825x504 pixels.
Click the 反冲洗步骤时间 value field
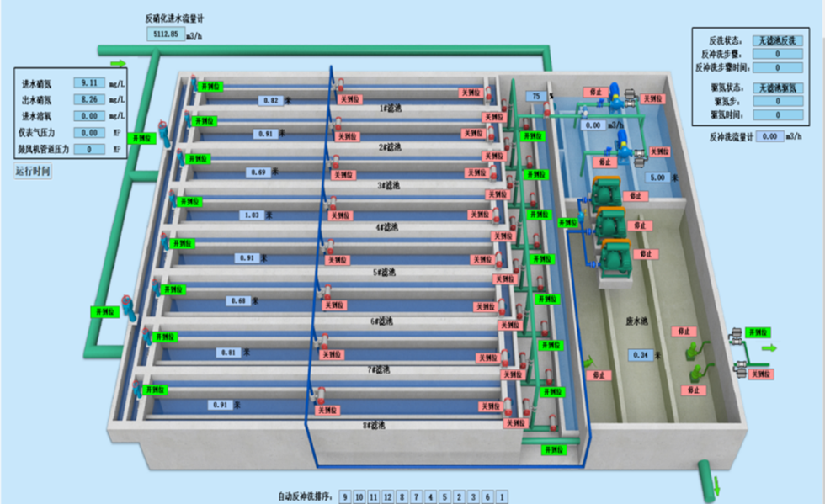(778, 67)
